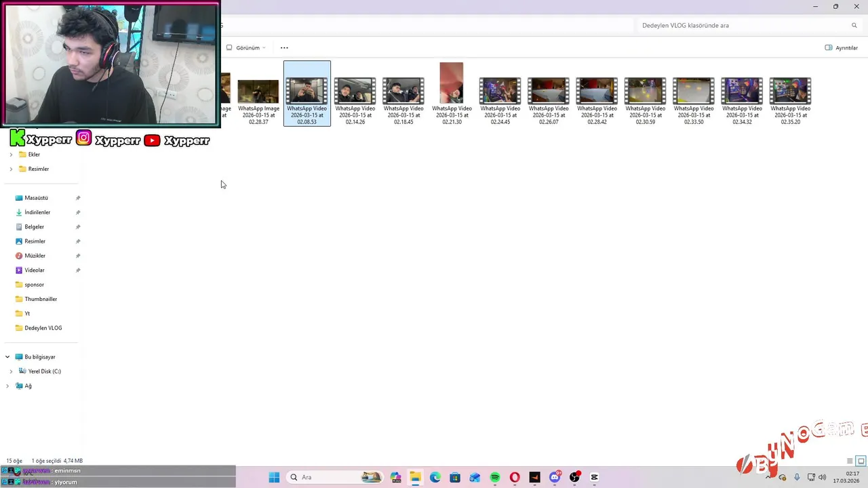
Task: Expand the Yerel Disk (C:) node
Action: 11,371
